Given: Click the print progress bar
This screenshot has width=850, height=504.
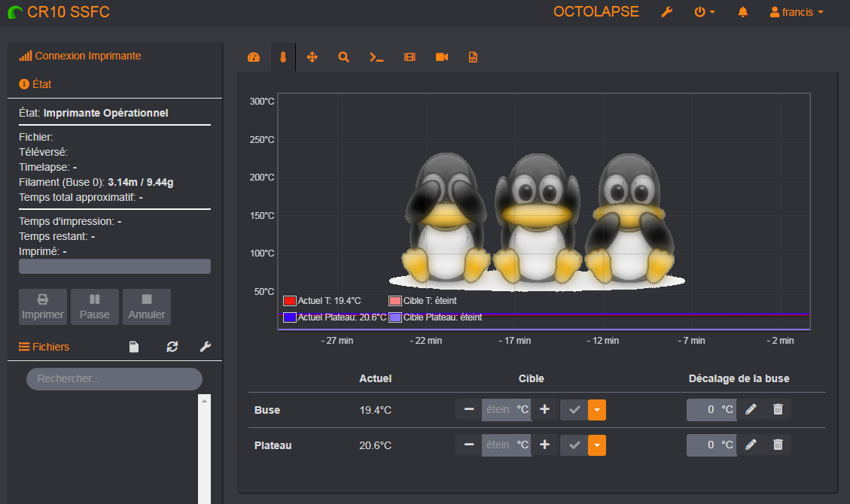Looking at the screenshot, I should [115, 266].
